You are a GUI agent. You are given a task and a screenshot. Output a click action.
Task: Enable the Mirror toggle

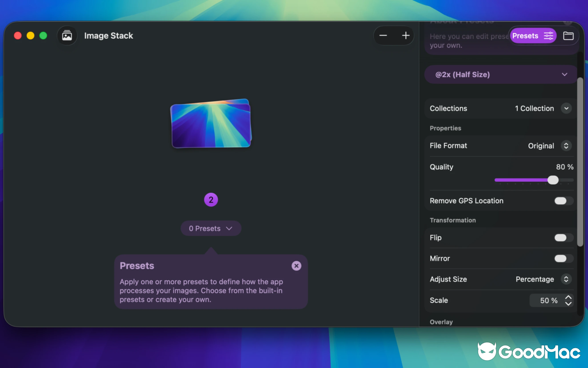point(564,258)
